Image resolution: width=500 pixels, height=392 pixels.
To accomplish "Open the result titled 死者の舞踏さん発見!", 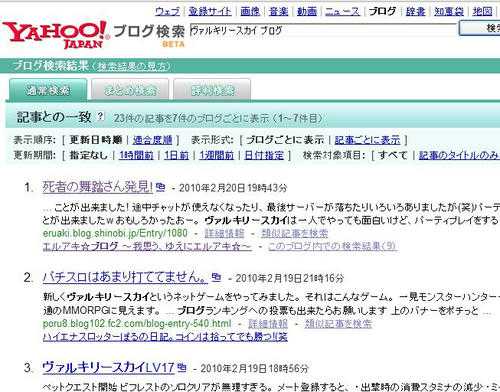I will tap(98, 187).
